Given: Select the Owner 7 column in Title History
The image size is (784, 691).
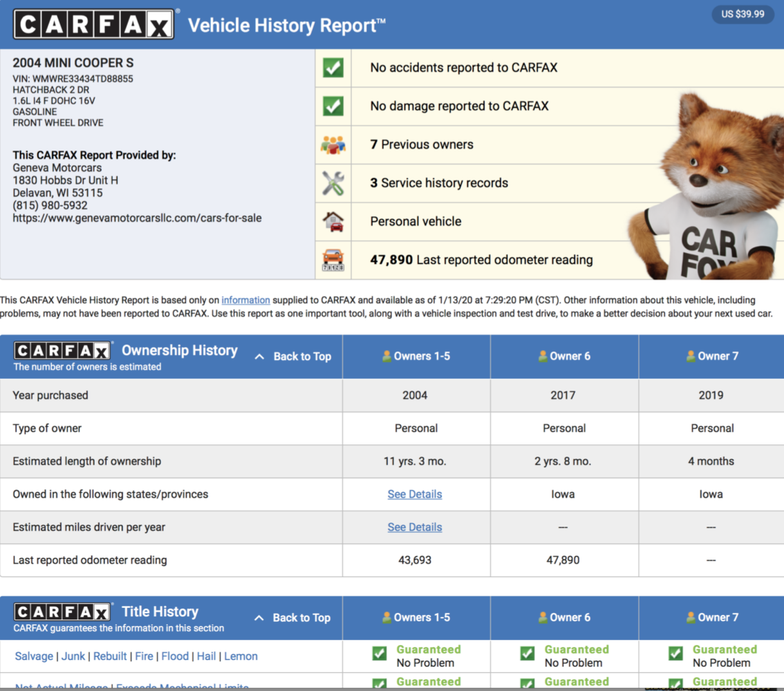Looking at the screenshot, I should [712, 618].
